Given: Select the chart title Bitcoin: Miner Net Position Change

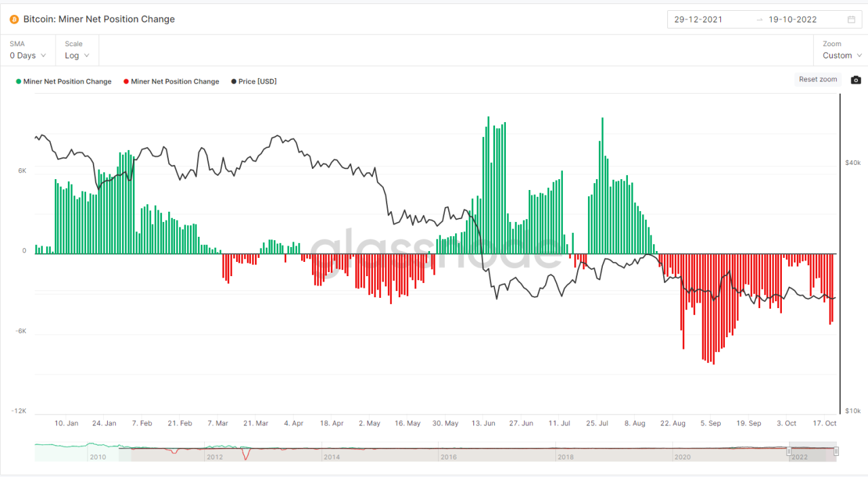Looking at the screenshot, I should [x=99, y=19].
